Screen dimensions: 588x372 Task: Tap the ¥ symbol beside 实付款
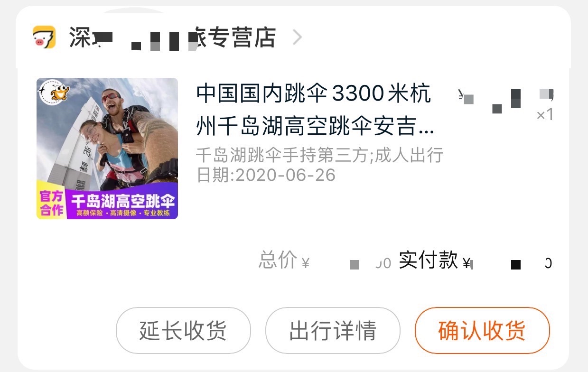coord(467,263)
